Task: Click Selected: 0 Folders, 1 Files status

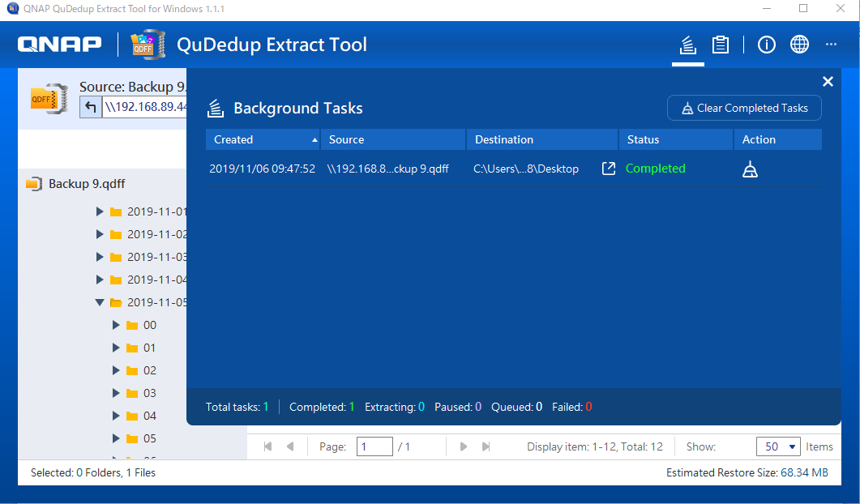Action: (93, 472)
